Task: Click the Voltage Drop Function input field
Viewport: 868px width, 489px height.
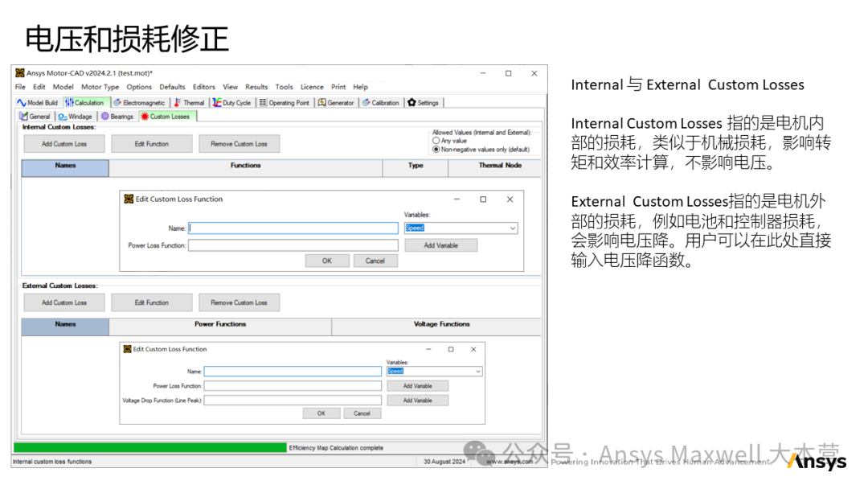Action: (293, 401)
